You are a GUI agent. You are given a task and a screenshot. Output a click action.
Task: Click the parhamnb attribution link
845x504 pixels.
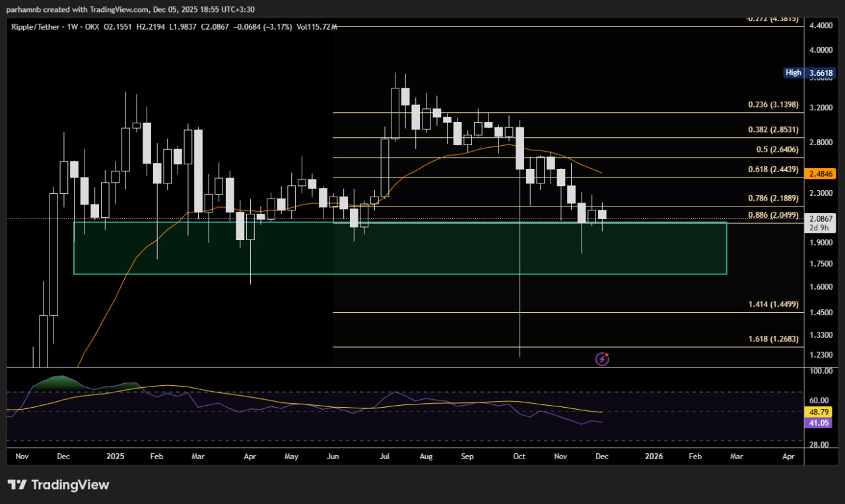point(23,9)
